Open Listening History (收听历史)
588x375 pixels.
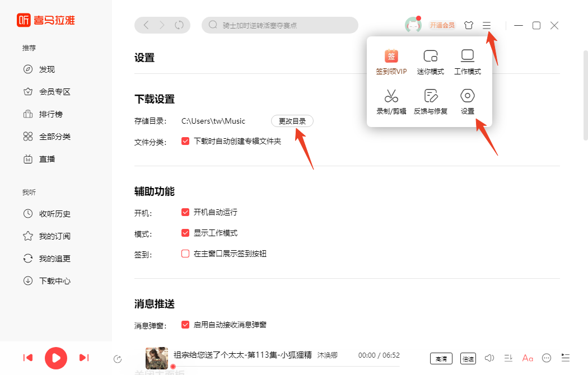tap(47, 214)
